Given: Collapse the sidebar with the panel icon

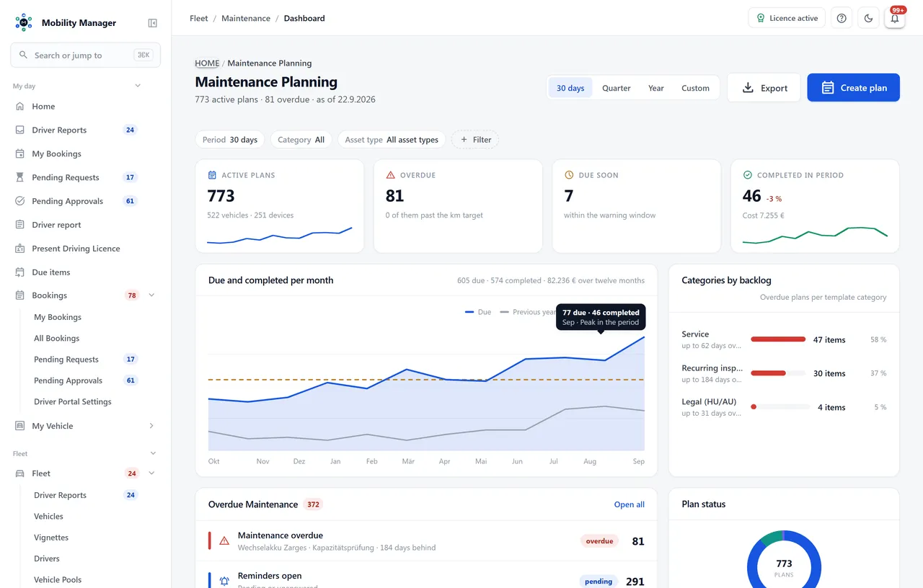Looking at the screenshot, I should (153, 23).
